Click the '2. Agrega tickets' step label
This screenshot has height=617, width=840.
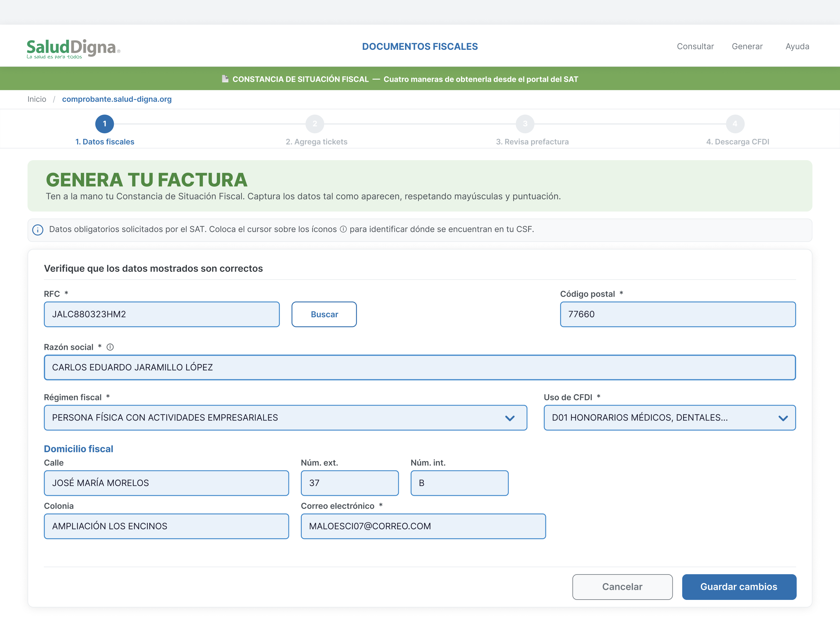click(x=316, y=142)
